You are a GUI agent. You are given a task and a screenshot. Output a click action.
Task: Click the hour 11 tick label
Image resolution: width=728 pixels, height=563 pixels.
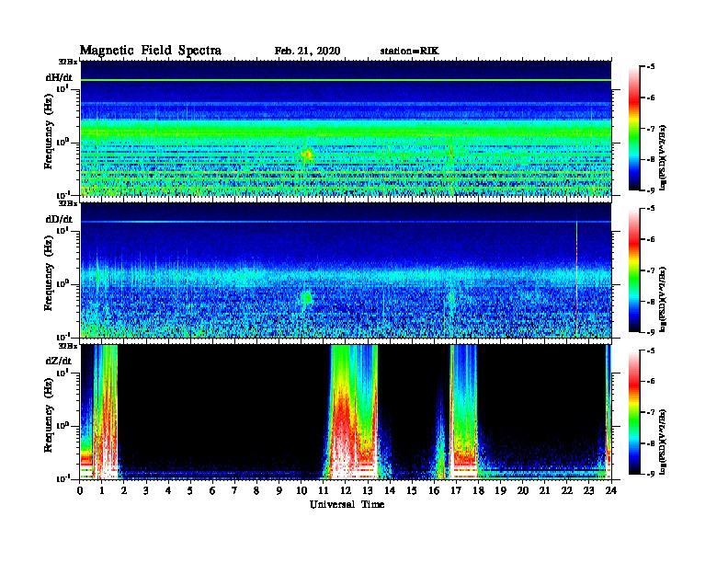pyautogui.click(x=324, y=490)
